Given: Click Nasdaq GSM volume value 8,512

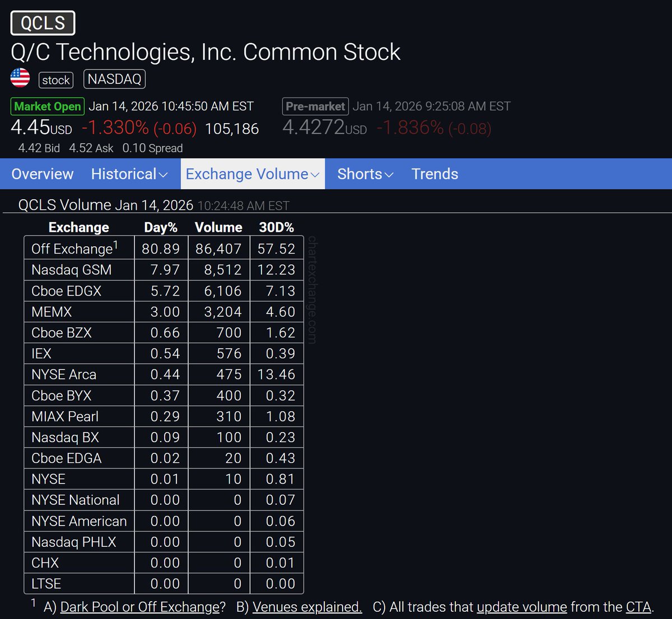Looking at the screenshot, I should point(223,270).
